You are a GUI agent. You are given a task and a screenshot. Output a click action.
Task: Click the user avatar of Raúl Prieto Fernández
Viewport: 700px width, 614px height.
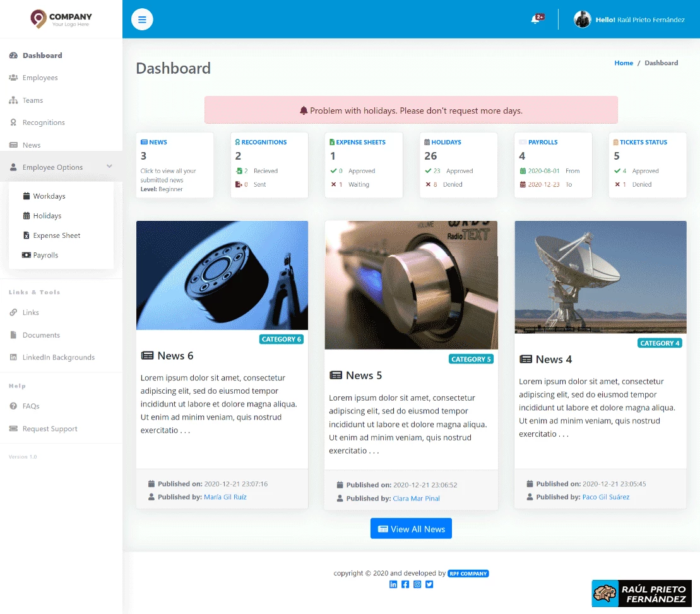pyautogui.click(x=581, y=20)
